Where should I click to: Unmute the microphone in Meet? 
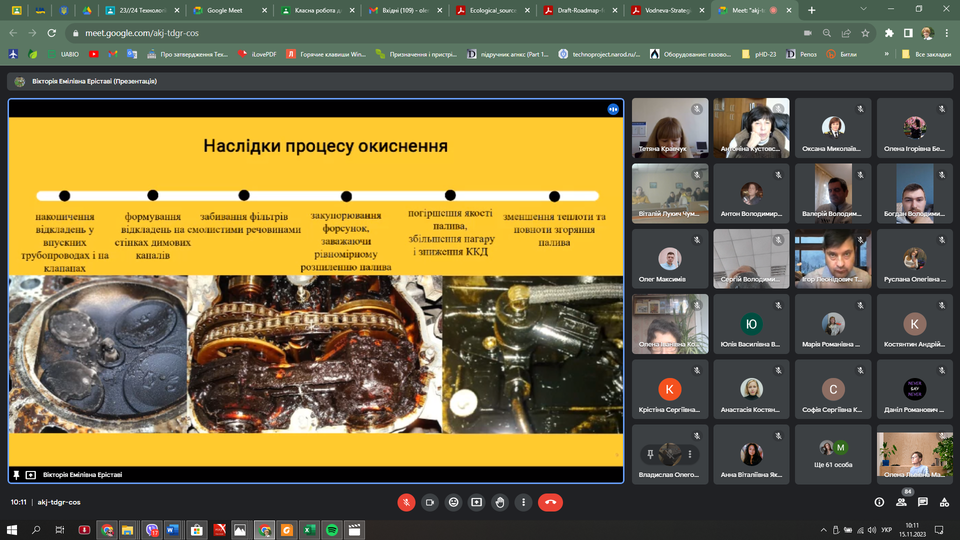[x=407, y=502]
